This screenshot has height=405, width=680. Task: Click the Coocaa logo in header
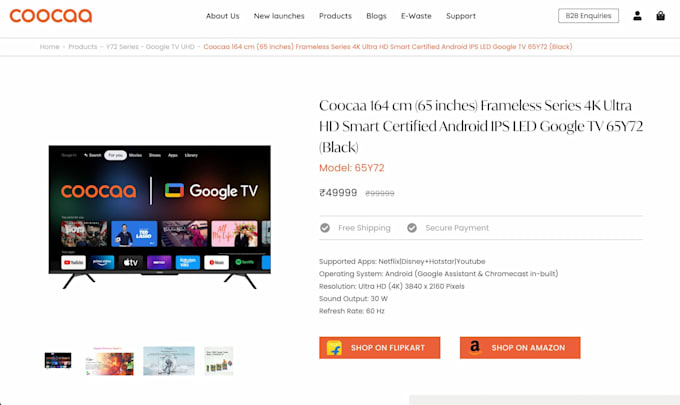pyautogui.click(x=51, y=16)
